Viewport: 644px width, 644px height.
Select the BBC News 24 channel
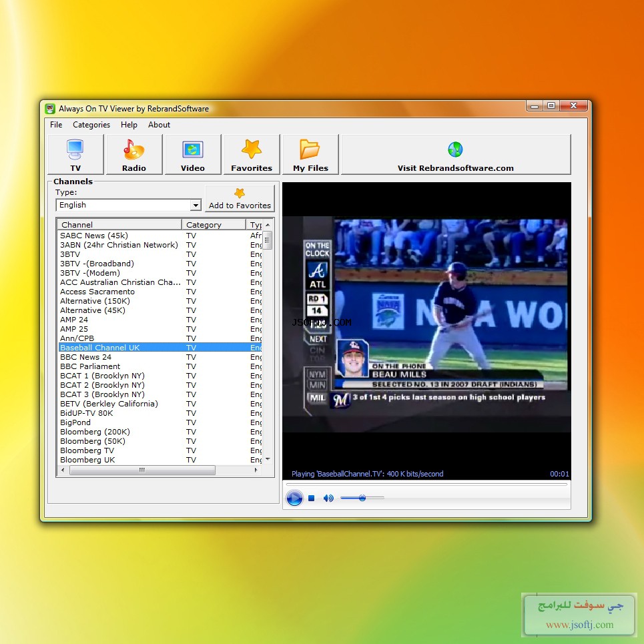click(159, 357)
